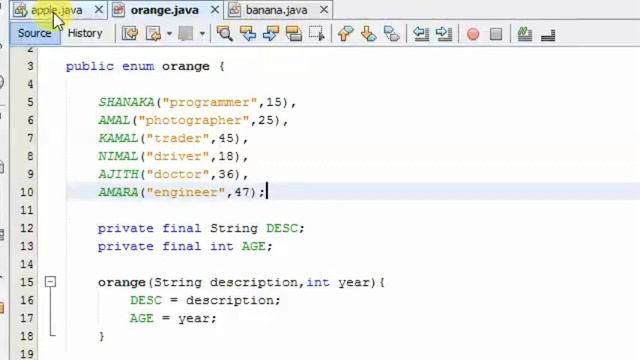This screenshot has width=640, height=360.
Task: Jump to Last Edit location icon
Action: [x=130, y=34]
